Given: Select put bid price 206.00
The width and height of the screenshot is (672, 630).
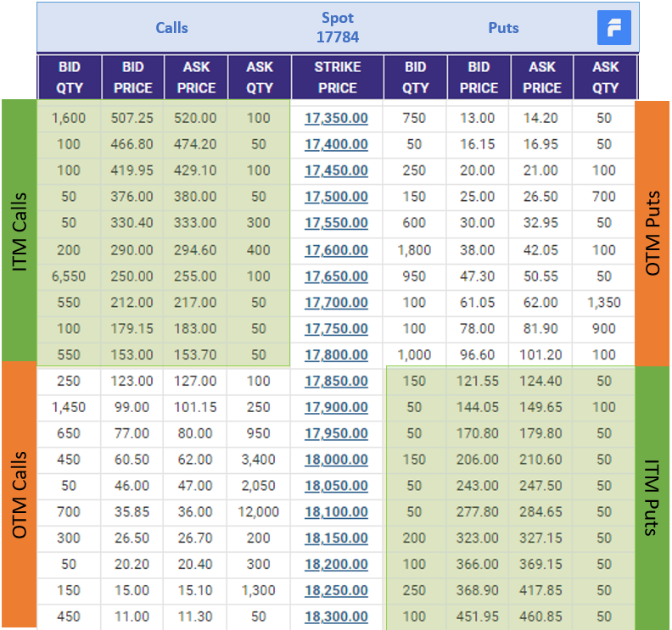Looking at the screenshot, I should [478, 460].
